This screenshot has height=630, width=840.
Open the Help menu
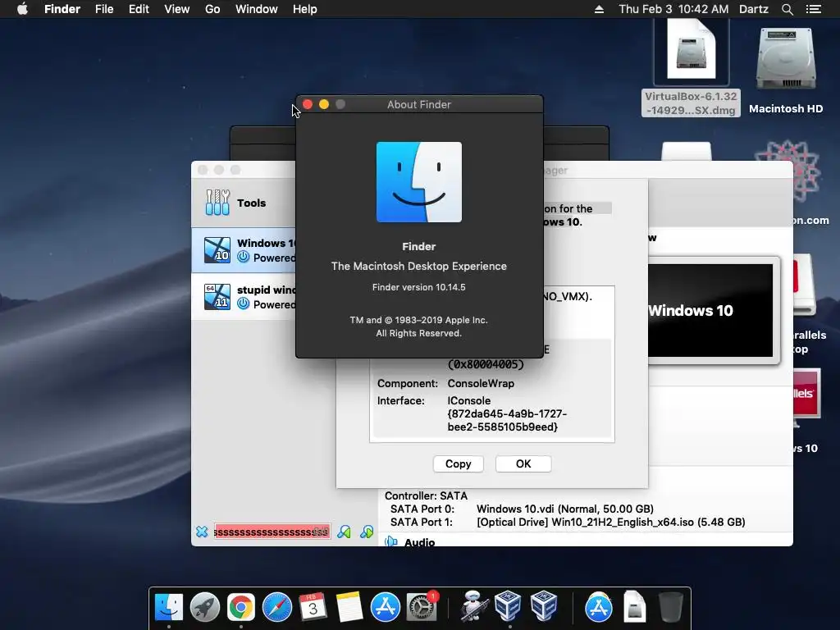(305, 9)
